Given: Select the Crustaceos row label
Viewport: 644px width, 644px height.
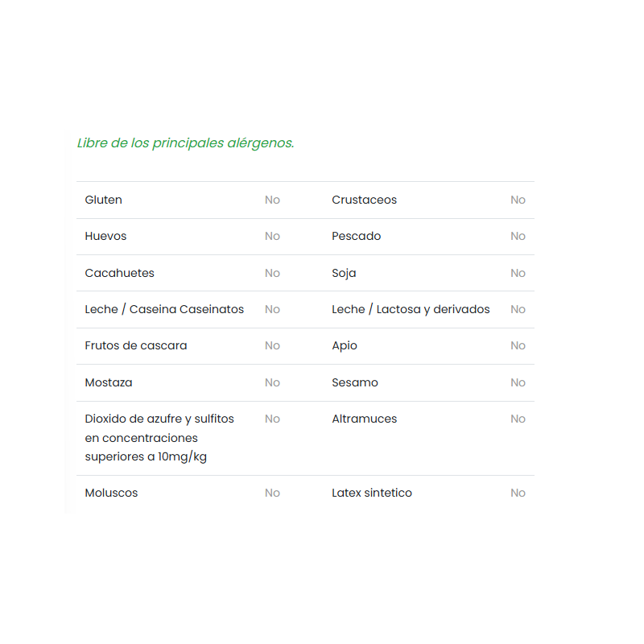Looking at the screenshot, I should tap(364, 200).
